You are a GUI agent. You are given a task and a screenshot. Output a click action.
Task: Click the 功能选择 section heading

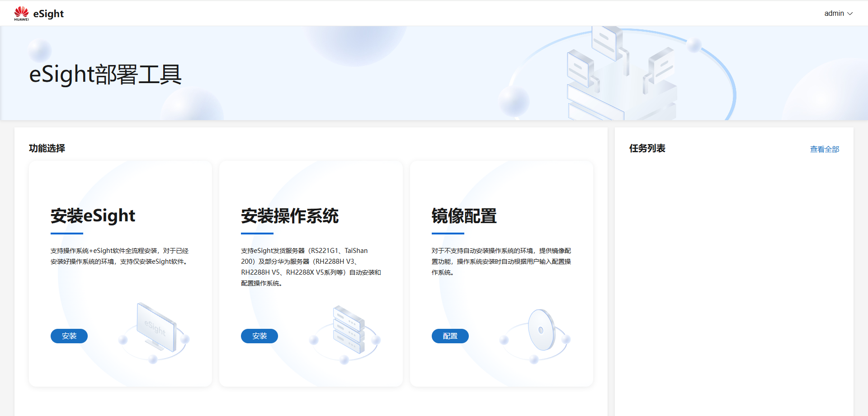point(47,149)
